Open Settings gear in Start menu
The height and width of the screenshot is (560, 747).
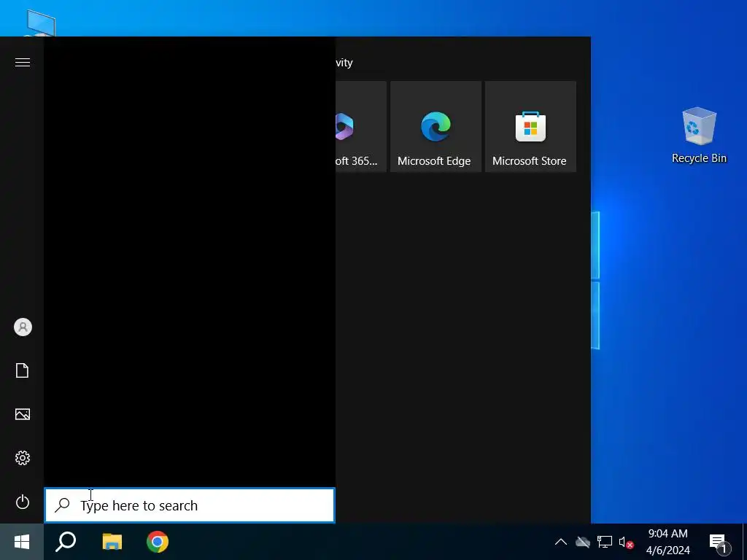(x=23, y=458)
